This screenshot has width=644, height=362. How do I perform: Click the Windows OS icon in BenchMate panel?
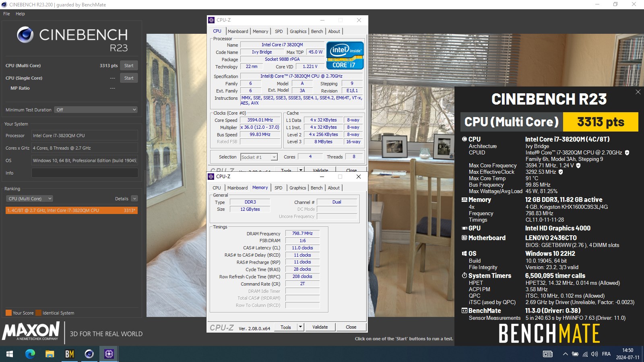click(x=464, y=253)
